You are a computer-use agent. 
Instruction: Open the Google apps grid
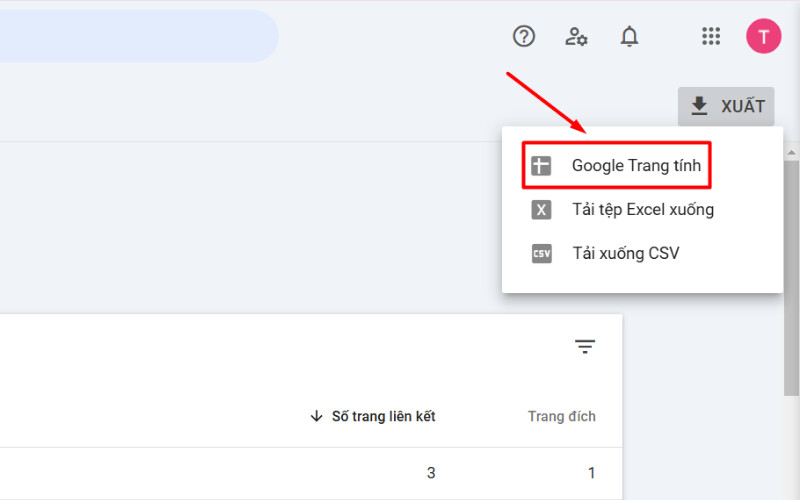(711, 36)
